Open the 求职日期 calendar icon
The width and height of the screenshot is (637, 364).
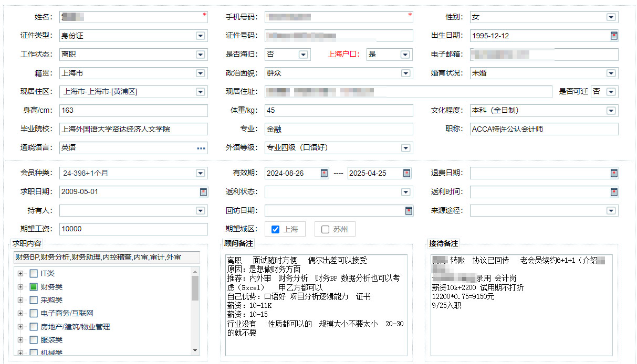click(x=204, y=192)
